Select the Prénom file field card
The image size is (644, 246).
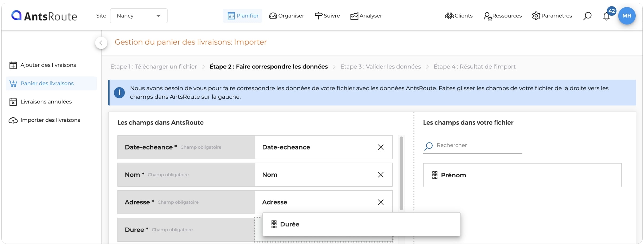click(x=522, y=175)
